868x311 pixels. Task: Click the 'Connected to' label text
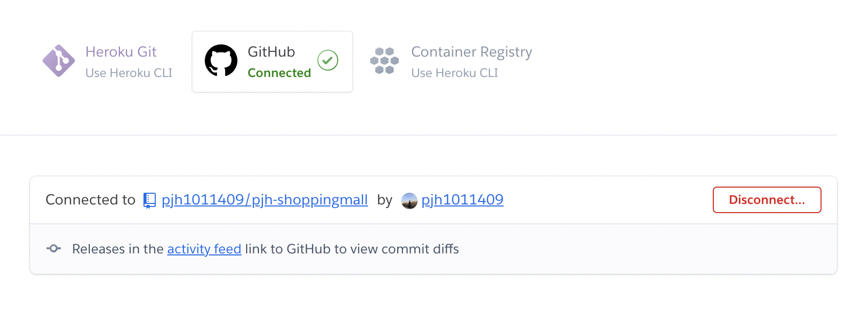tap(90, 199)
